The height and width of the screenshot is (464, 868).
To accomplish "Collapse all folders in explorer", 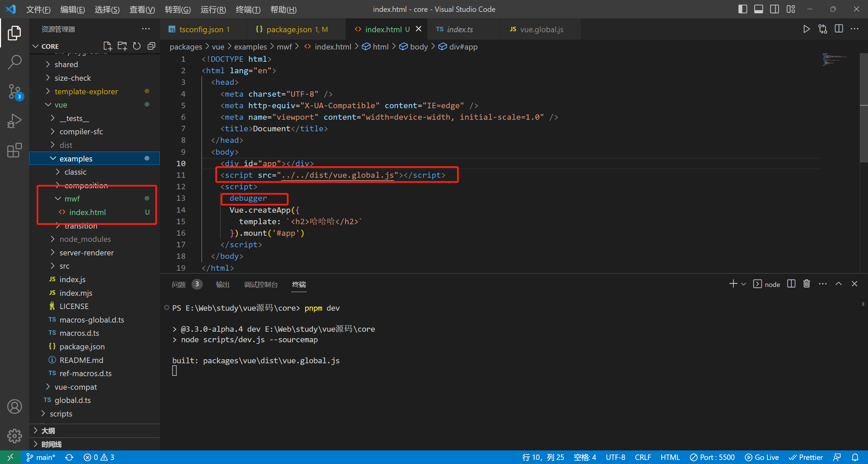I will coord(151,46).
